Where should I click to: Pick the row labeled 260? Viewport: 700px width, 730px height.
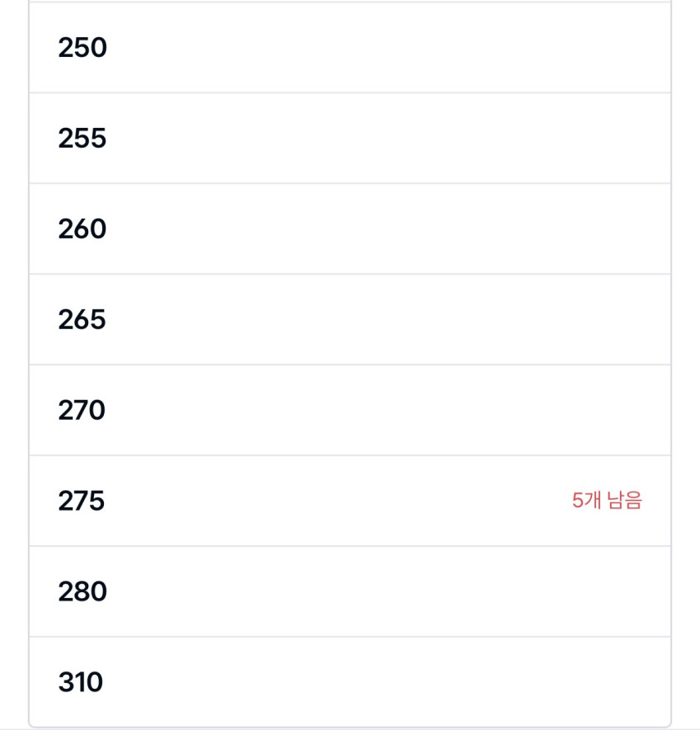[x=350, y=228]
